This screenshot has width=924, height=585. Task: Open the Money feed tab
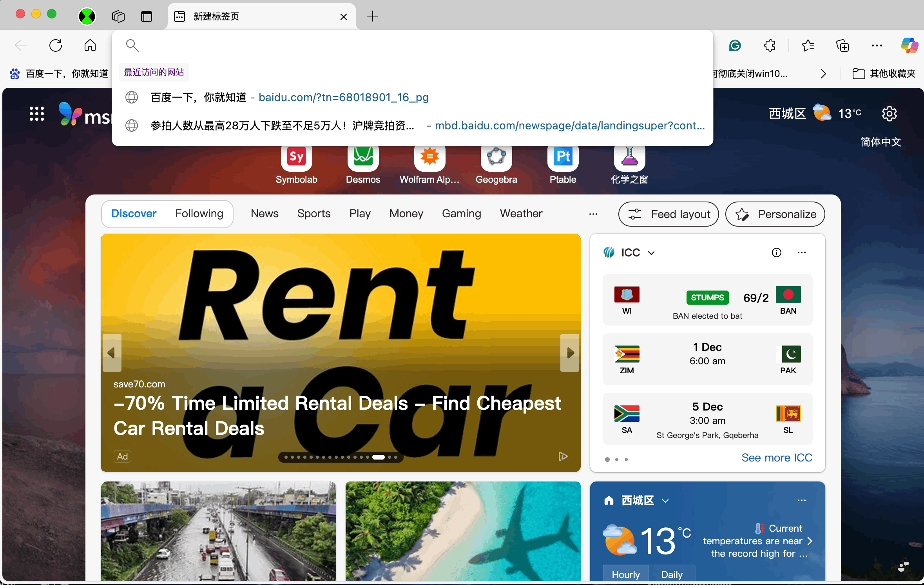(x=406, y=214)
